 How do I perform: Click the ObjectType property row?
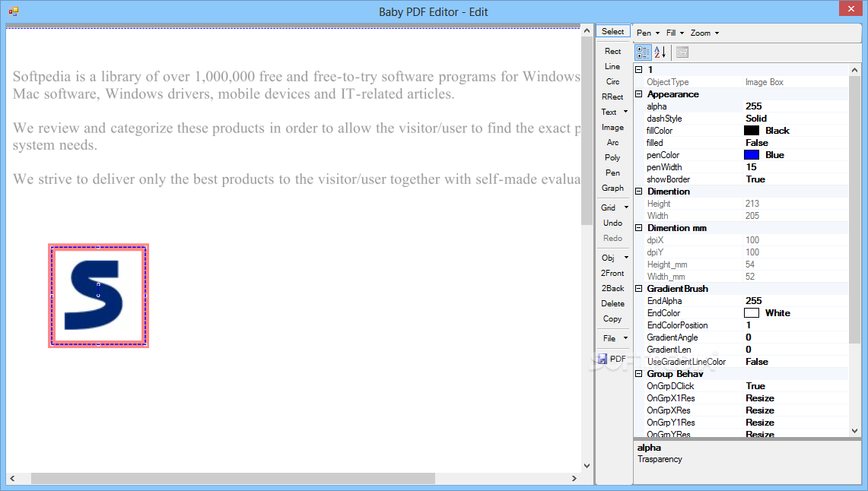(741, 82)
